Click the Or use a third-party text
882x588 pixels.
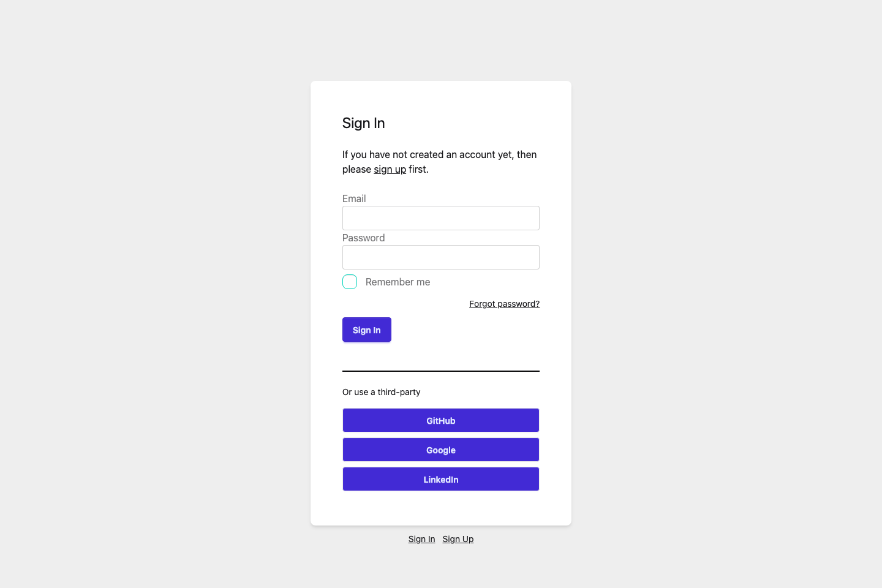coord(381,392)
